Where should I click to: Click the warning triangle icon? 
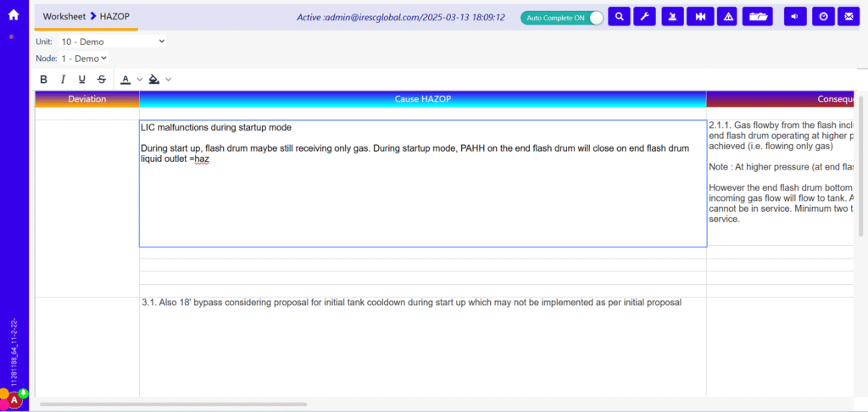click(726, 17)
